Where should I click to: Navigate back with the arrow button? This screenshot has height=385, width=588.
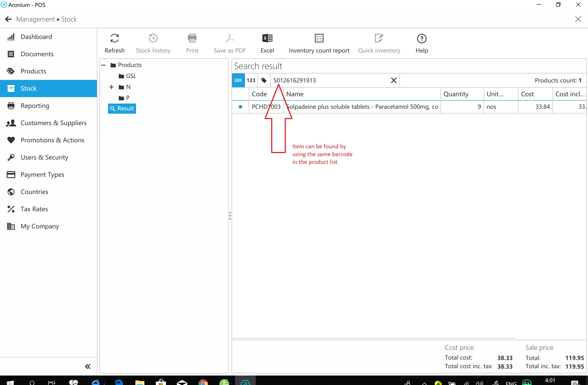(8, 19)
